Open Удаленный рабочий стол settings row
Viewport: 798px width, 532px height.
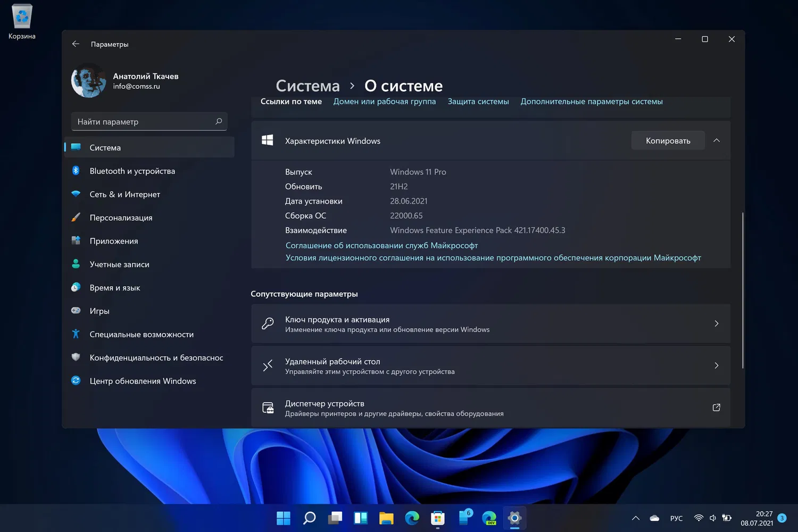tap(491, 365)
